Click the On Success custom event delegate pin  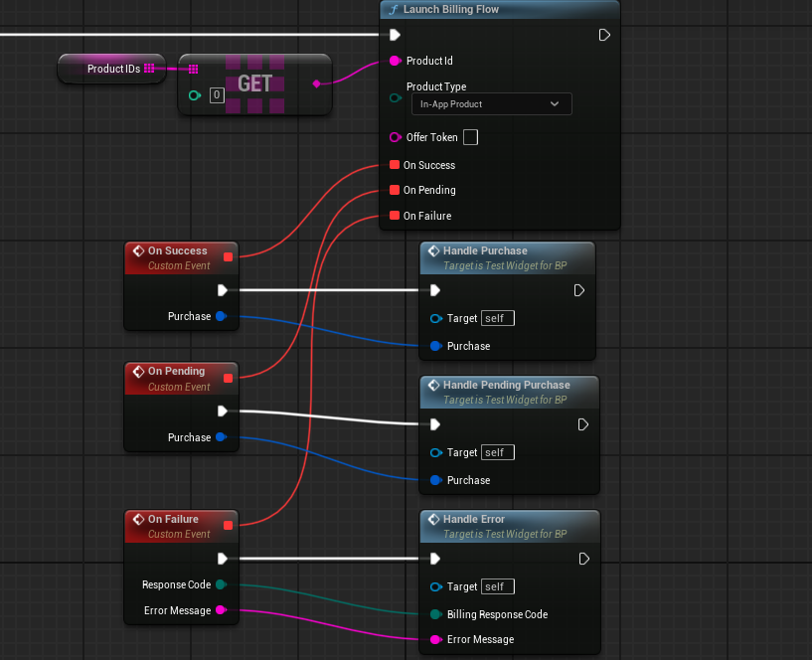229,257
